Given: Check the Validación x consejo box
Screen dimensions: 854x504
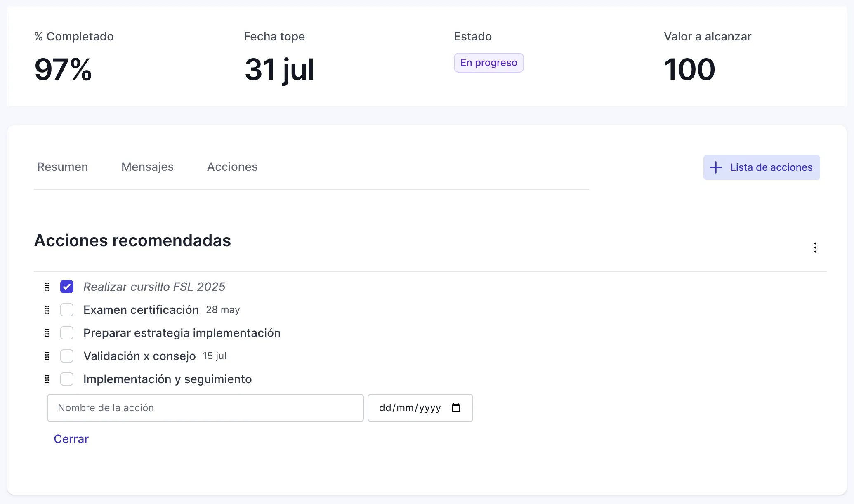Looking at the screenshot, I should (67, 356).
